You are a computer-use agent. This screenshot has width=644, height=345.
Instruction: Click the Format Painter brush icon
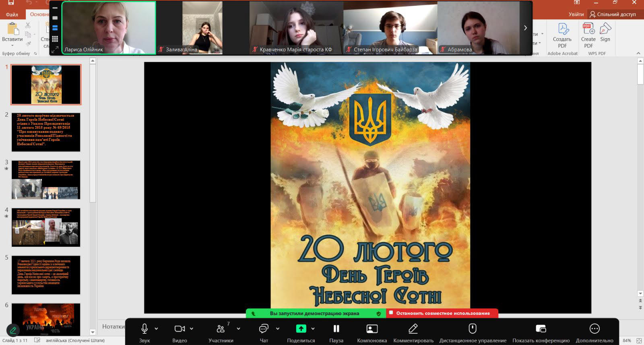click(x=28, y=44)
